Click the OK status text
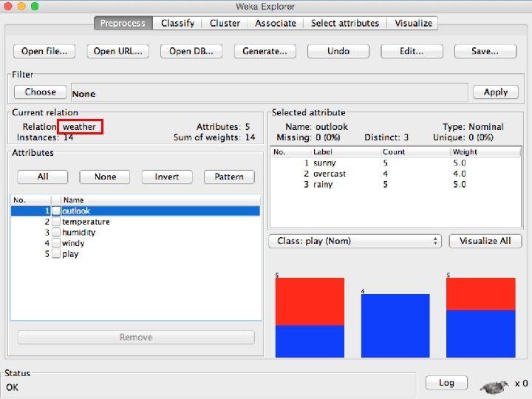The width and height of the screenshot is (532, 399). coord(13,387)
